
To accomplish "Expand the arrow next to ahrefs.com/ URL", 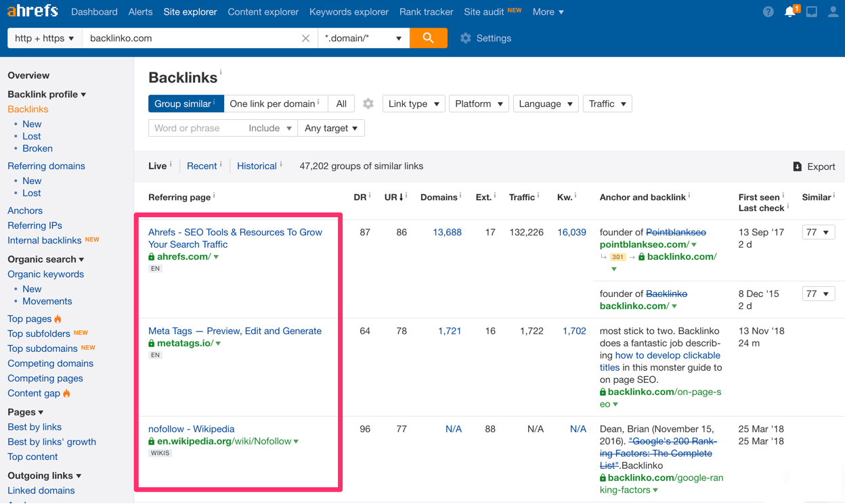I will pyautogui.click(x=216, y=258).
